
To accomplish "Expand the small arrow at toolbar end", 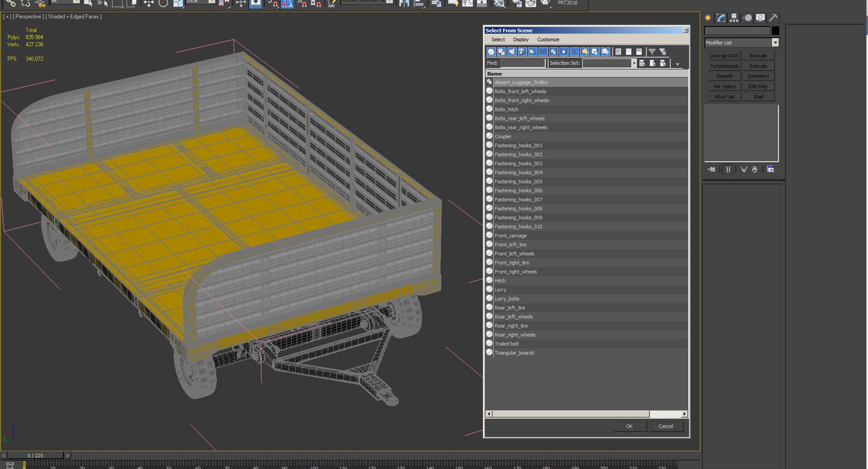I will tap(678, 64).
